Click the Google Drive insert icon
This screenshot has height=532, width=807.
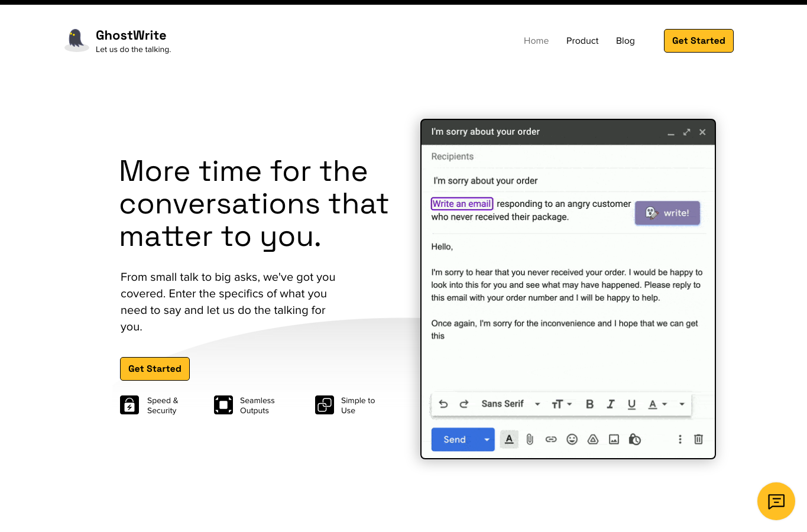click(x=593, y=439)
